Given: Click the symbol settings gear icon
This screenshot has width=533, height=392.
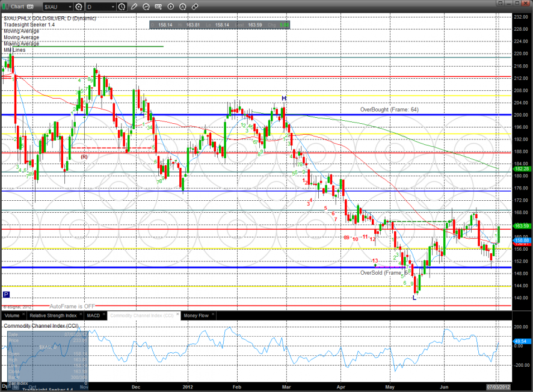Looking at the screenshot, I should [x=79, y=7].
